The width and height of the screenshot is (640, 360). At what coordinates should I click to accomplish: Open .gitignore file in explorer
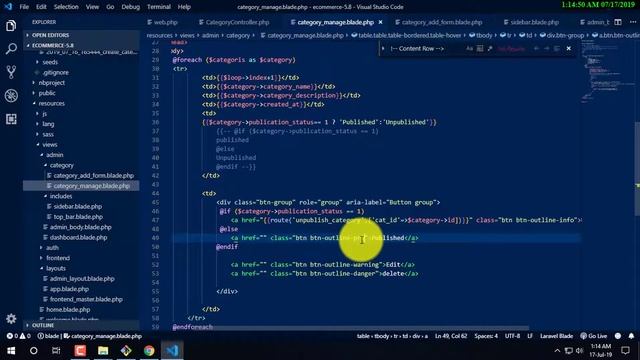click(x=56, y=73)
